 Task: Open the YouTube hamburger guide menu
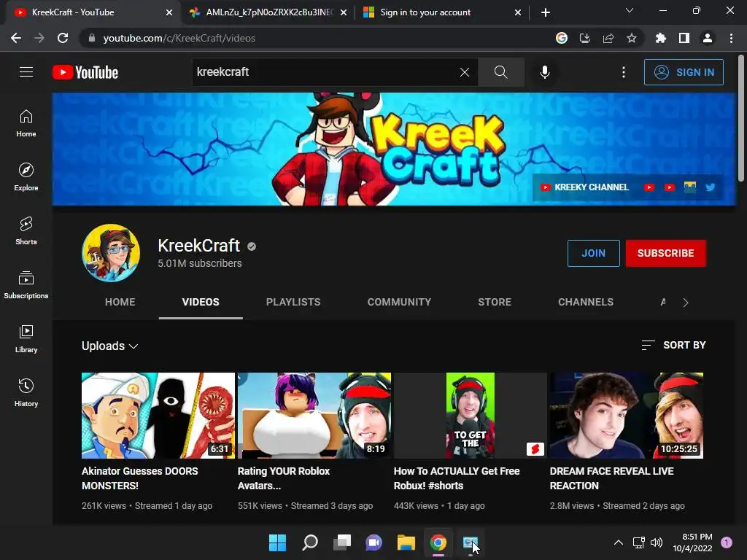pos(26,72)
